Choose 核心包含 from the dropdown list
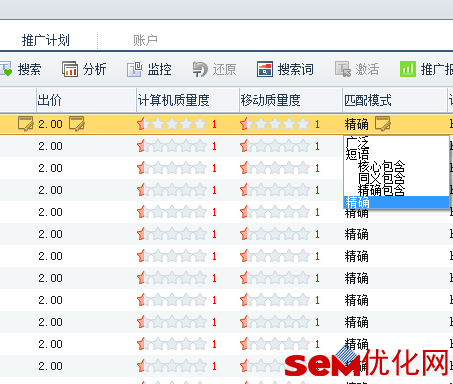 pyautogui.click(x=396, y=166)
